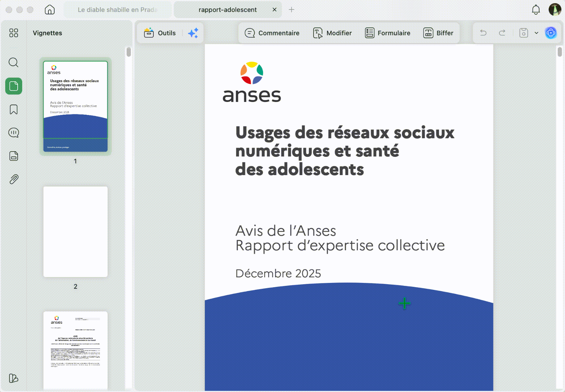The width and height of the screenshot is (565, 392).
Task: Select the Thumbnails page panel icon
Action: click(x=14, y=86)
